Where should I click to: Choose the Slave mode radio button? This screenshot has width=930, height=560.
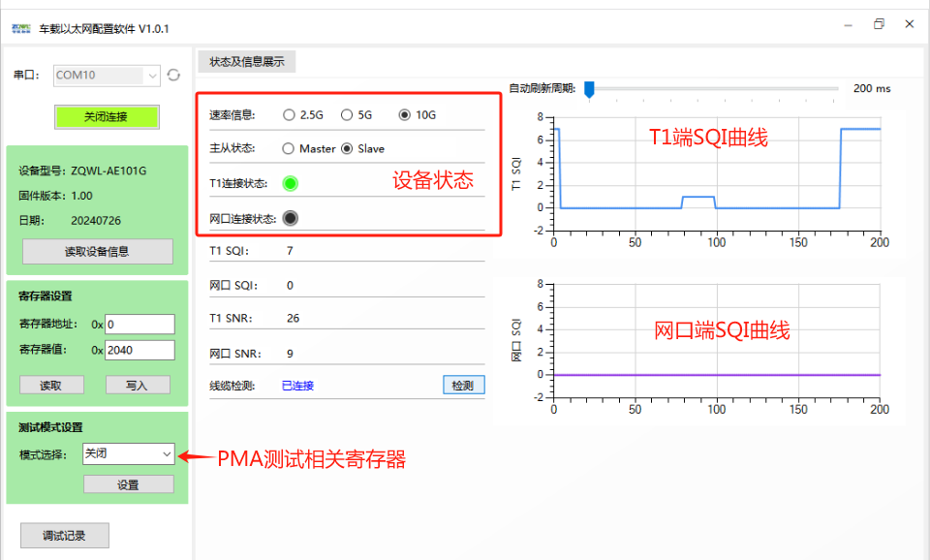[x=347, y=148]
